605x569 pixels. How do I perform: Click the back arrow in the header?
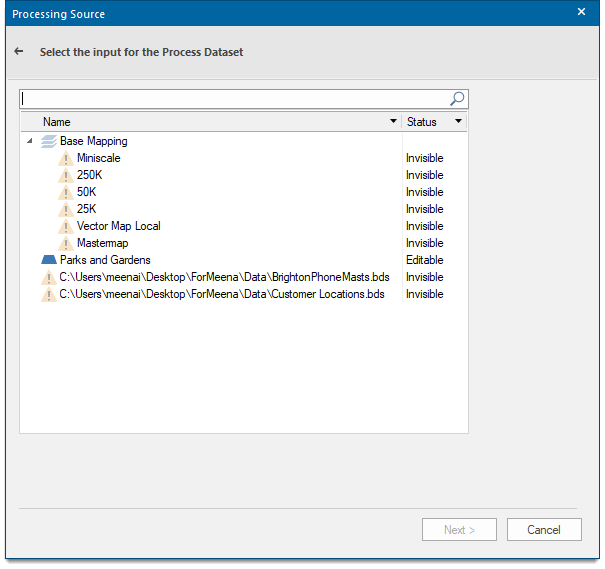tap(19, 51)
